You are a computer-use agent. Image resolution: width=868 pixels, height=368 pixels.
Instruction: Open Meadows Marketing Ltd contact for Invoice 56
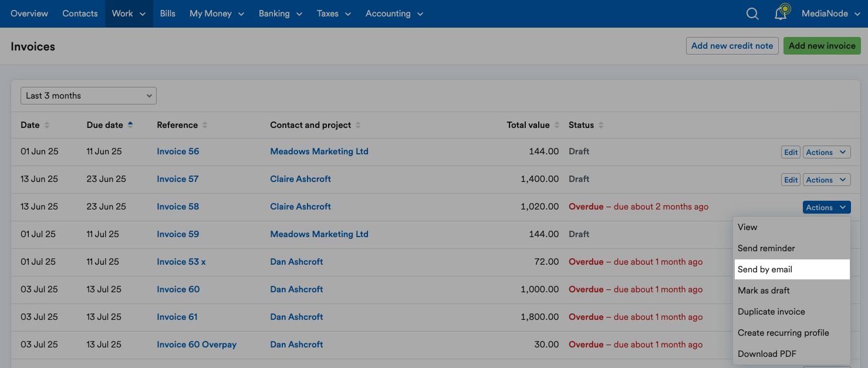click(319, 151)
